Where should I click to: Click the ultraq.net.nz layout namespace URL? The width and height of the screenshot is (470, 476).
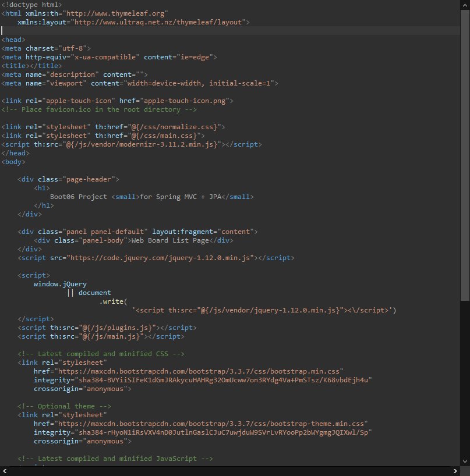pyautogui.click(x=158, y=22)
